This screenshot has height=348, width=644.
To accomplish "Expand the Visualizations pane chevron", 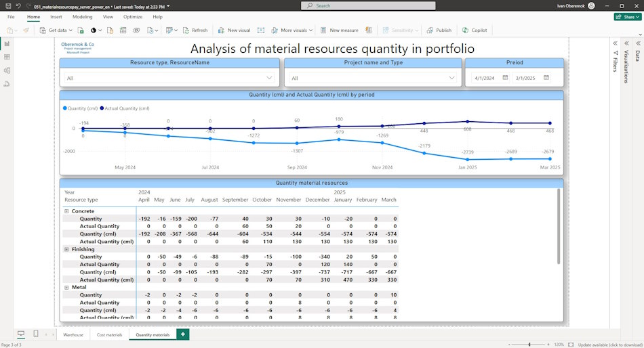I will [627, 43].
